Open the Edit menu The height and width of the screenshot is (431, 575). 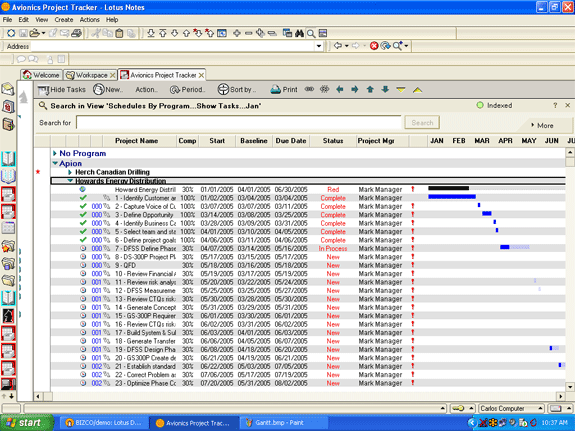click(23, 19)
